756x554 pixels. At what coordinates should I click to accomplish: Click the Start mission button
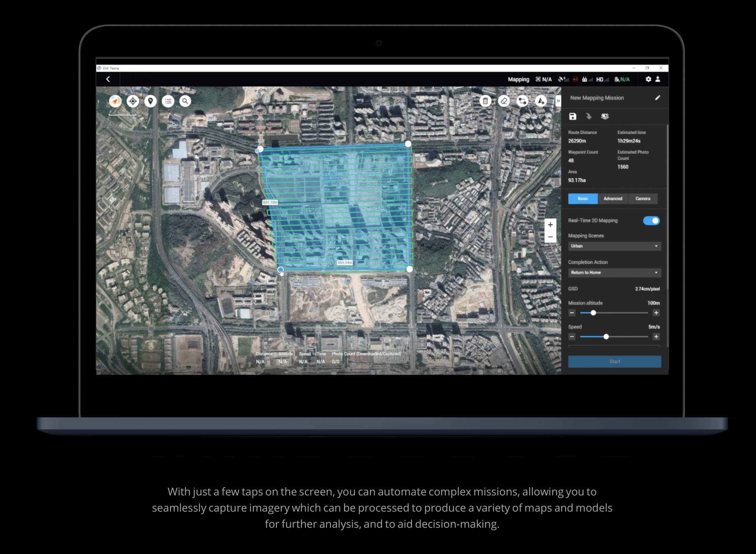[x=615, y=361]
